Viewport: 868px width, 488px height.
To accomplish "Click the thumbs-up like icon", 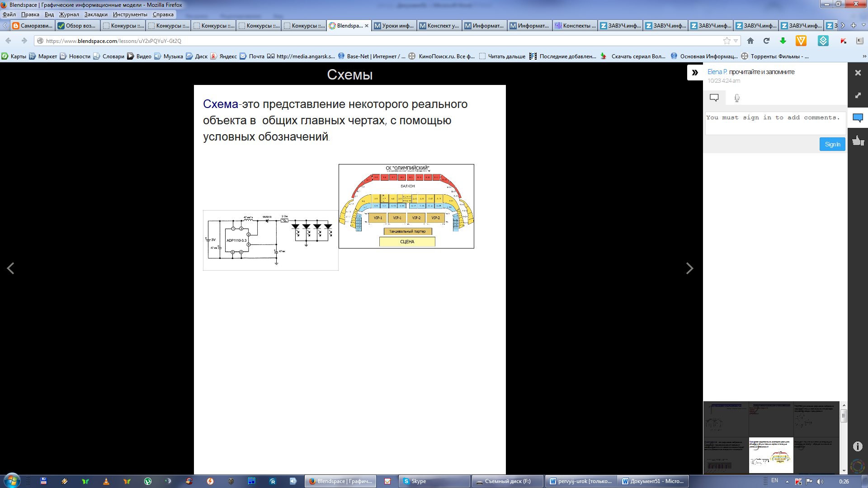I will click(x=858, y=141).
